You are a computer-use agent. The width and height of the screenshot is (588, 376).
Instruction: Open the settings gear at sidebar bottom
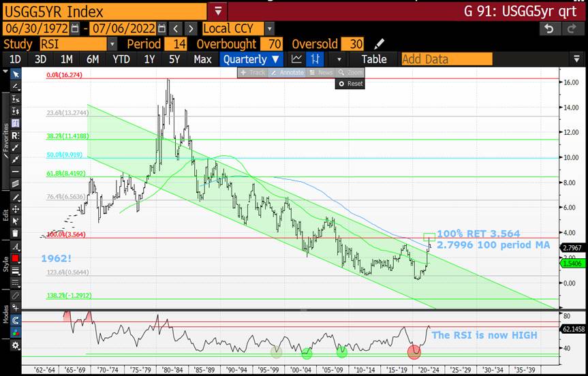pos(15,346)
